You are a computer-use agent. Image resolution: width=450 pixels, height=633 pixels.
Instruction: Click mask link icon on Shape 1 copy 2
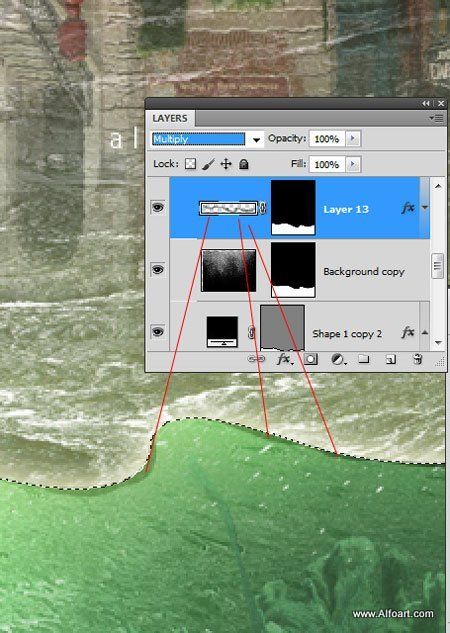coord(251,333)
